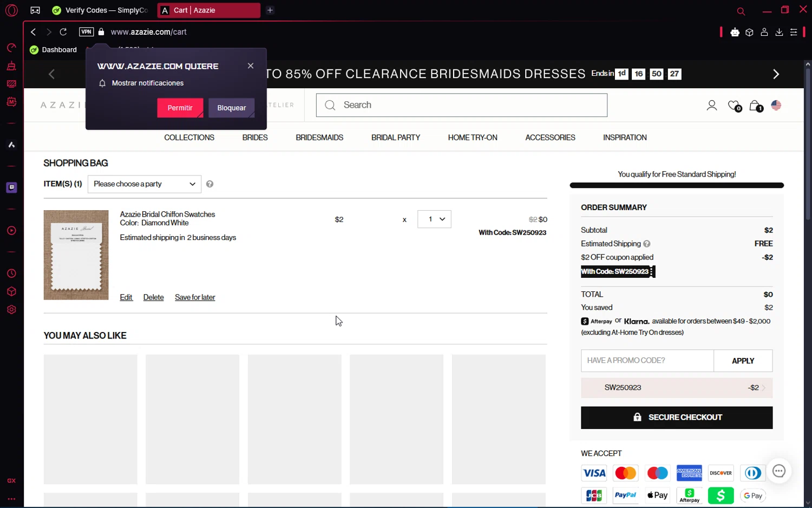Click Save for later link
This screenshot has width=812, height=508.
195,297
